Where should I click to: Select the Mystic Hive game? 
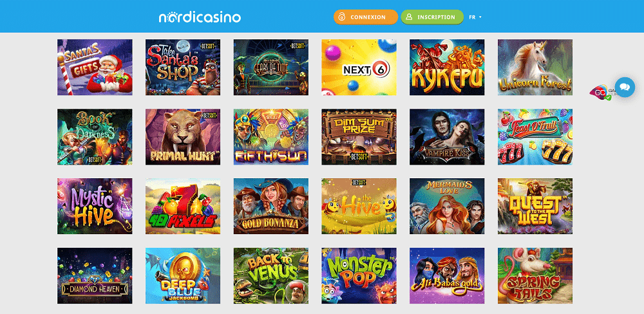95,206
